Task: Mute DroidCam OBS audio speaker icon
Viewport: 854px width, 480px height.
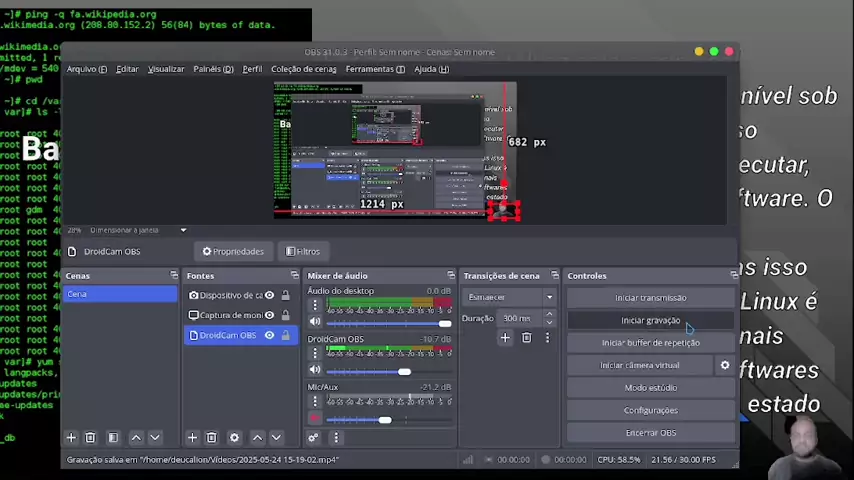Action: [315, 370]
